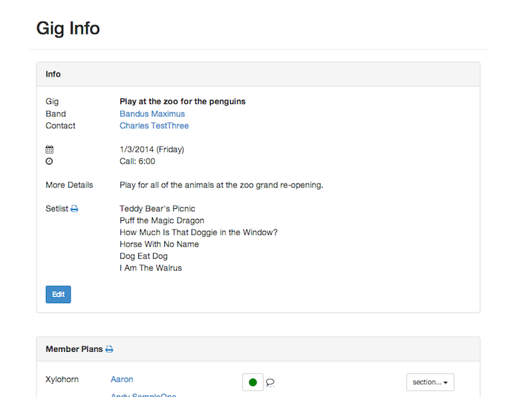Open Aaron's comment speech bubble icon

coord(271,382)
